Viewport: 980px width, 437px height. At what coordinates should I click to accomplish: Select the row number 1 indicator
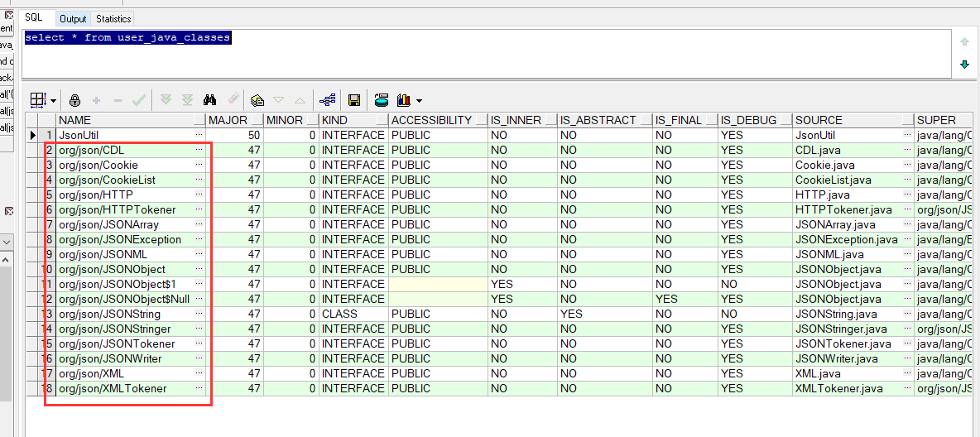coord(47,135)
